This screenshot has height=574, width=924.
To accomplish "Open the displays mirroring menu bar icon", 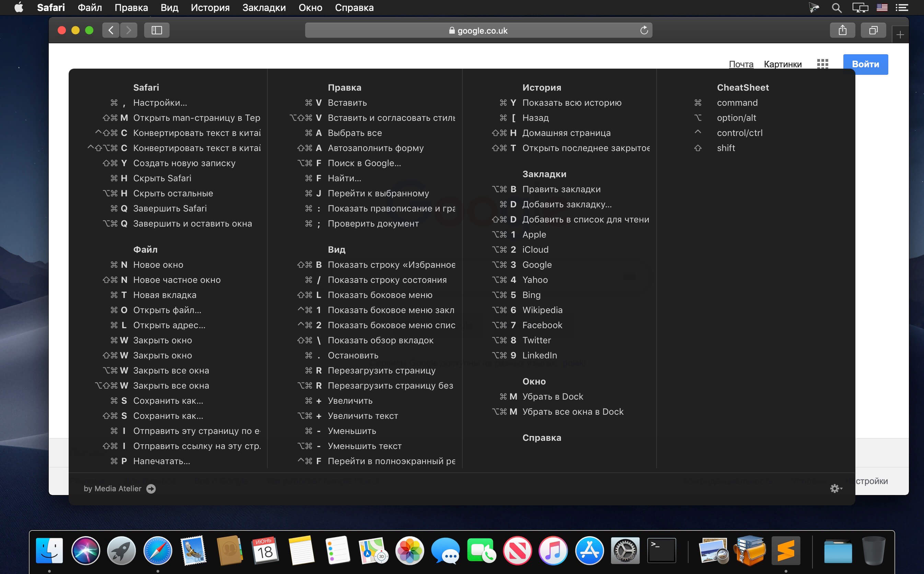I will click(860, 8).
